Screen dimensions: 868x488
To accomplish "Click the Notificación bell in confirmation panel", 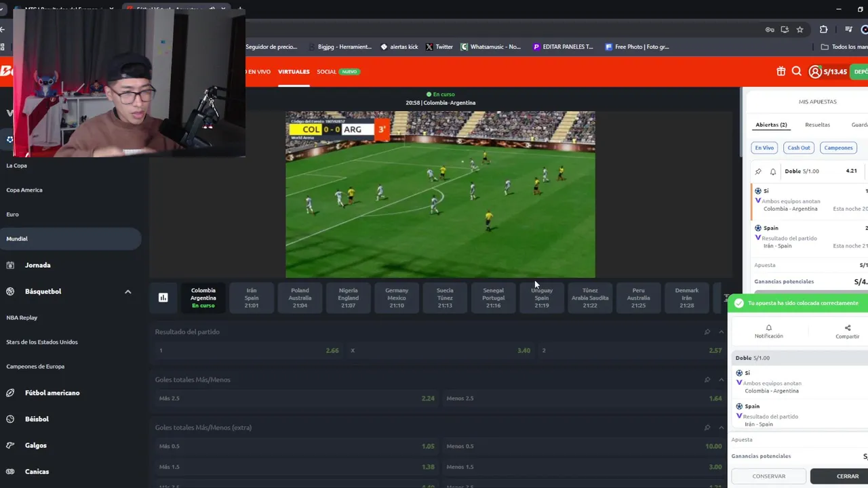I will point(769,331).
